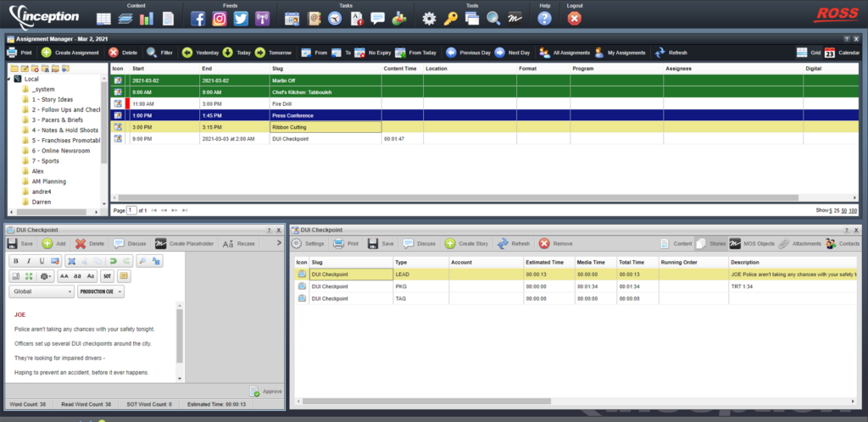The height and width of the screenshot is (422, 868).
Task: Open the Twitter feed icon
Action: [x=241, y=19]
